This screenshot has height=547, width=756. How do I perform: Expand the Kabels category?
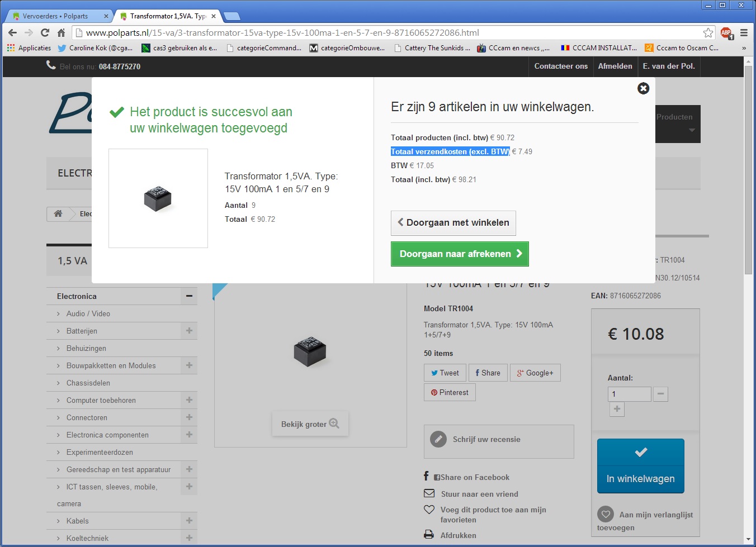(189, 521)
